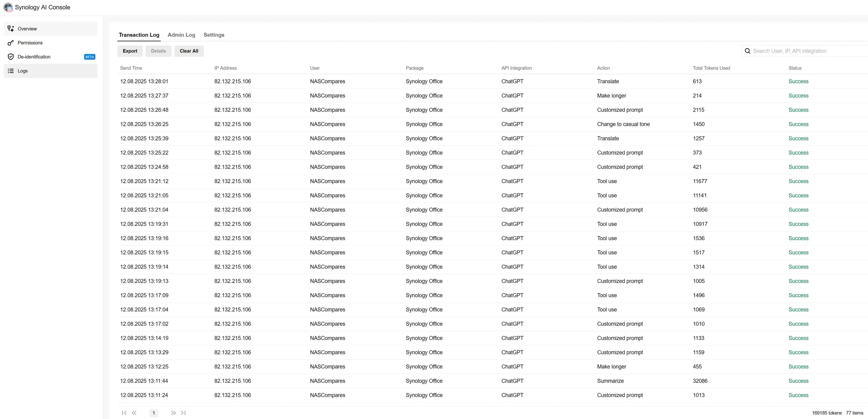
Task: Sort by the User column header
Action: (x=315, y=68)
